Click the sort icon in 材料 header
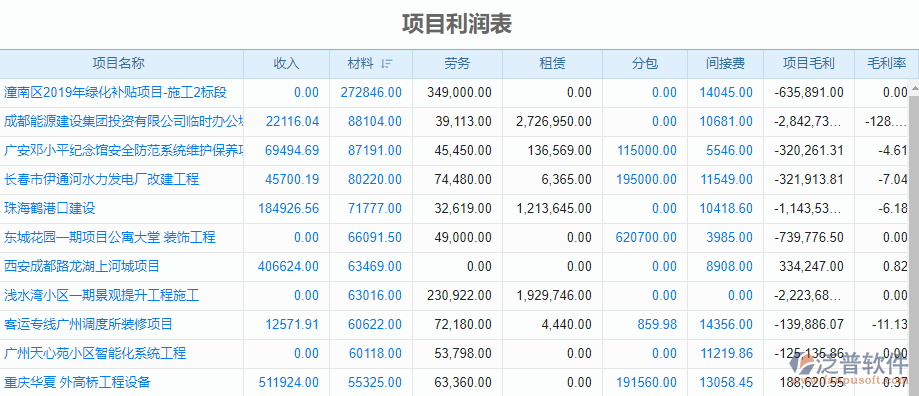 (386, 64)
